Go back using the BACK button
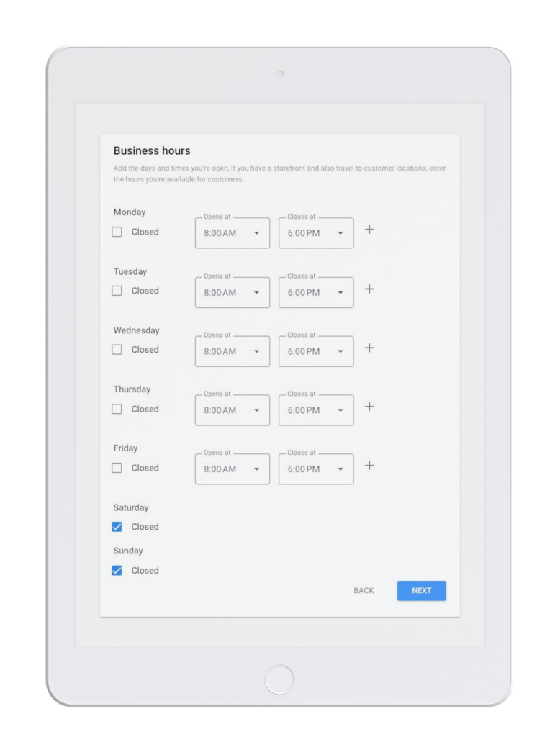The height and width of the screenshot is (737, 560). pos(363,591)
